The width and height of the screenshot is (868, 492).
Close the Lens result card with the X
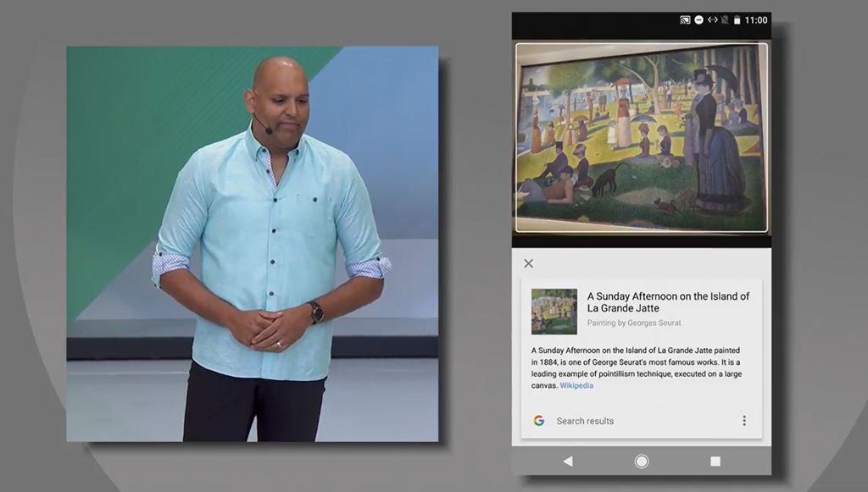coord(529,263)
